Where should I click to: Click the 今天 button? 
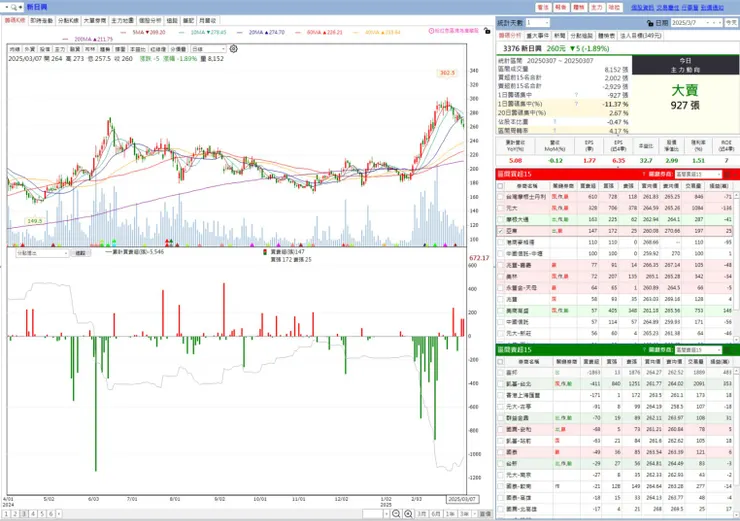point(731,23)
